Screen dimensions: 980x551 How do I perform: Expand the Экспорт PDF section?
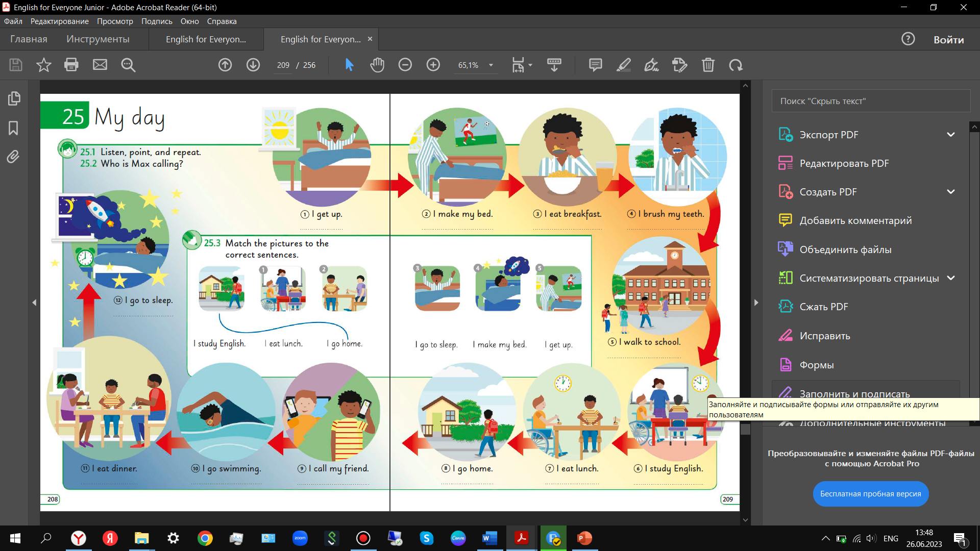point(950,135)
